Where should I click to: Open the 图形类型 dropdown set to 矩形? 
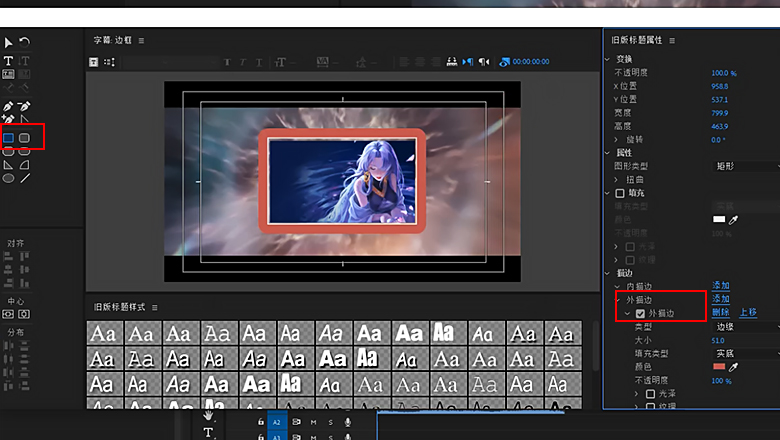(x=745, y=166)
